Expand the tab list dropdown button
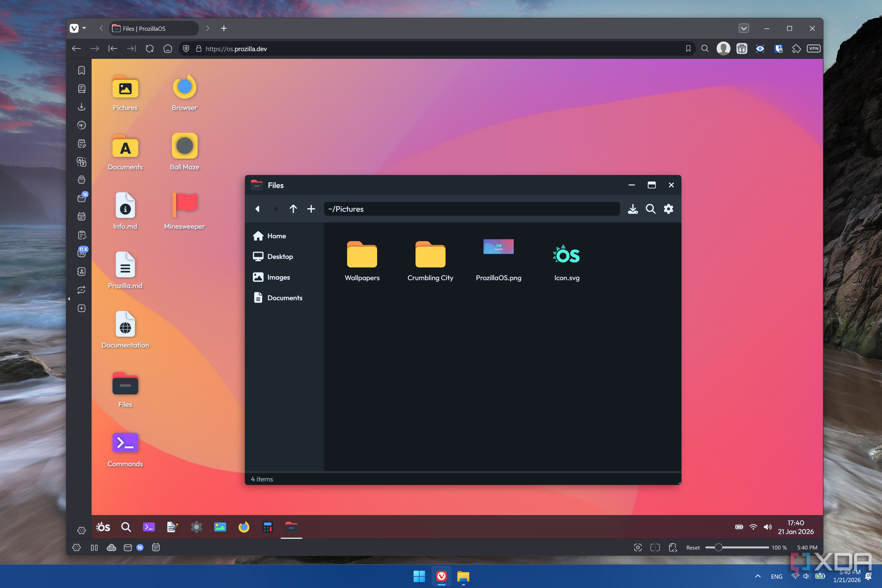The height and width of the screenshot is (588, 882). [x=744, y=29]
